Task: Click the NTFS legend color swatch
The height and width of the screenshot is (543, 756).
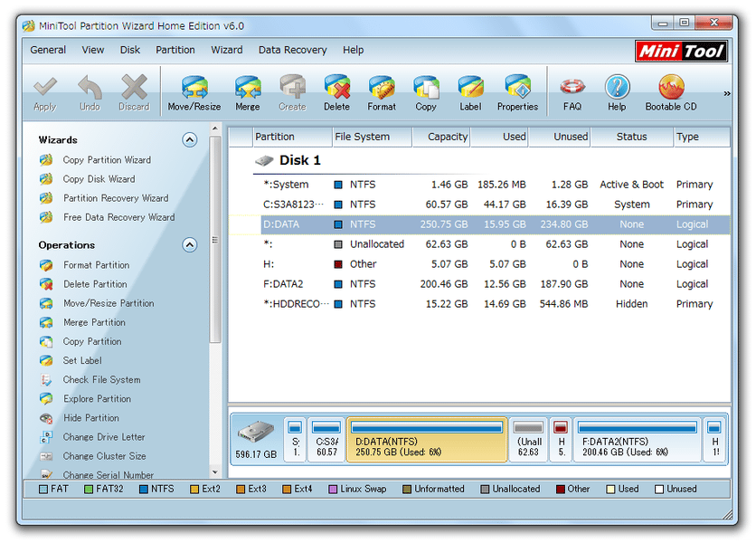Action: pos(144,490)
